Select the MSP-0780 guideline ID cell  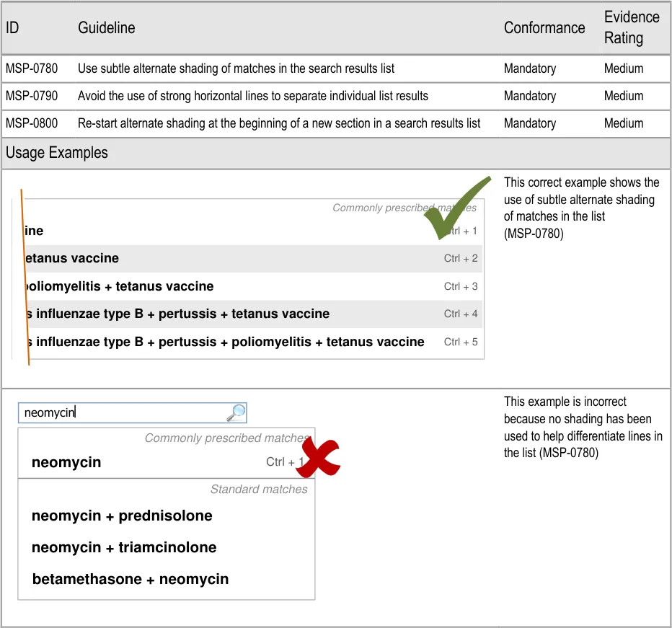[x=32, y=68]
